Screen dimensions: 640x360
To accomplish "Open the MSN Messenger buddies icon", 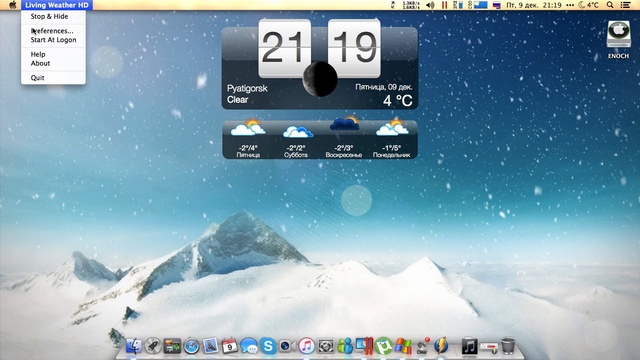I will (345, 346).
